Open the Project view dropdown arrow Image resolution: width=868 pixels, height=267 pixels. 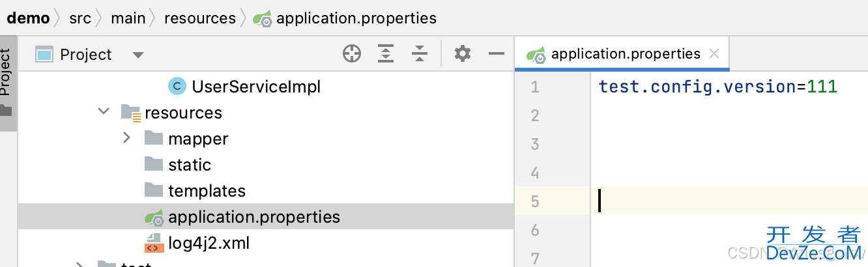137,55
